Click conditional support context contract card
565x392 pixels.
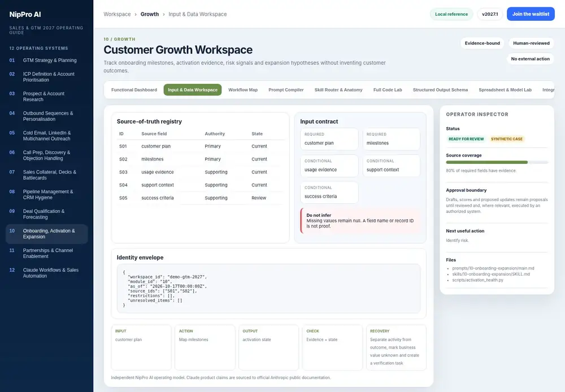coord(392,165)
